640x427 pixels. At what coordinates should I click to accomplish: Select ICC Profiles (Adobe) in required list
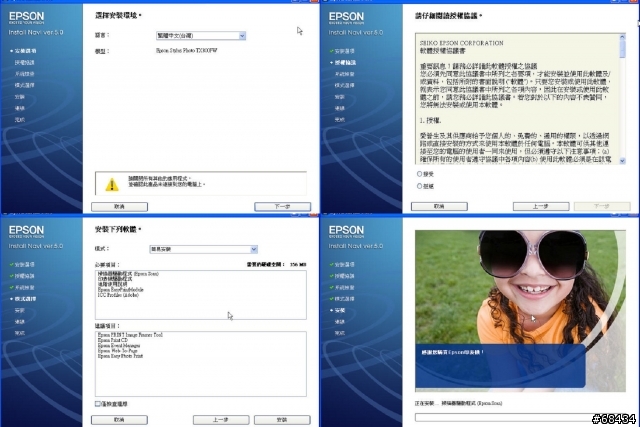118,295
